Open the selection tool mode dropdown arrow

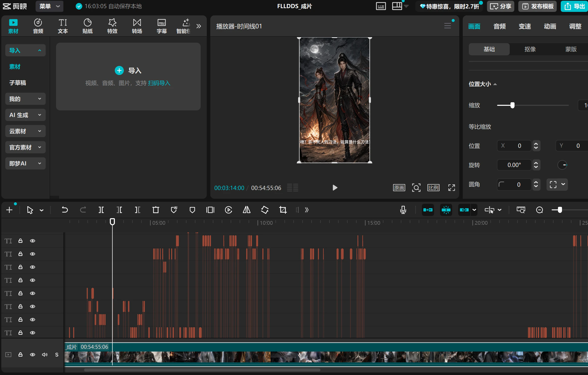42,210
